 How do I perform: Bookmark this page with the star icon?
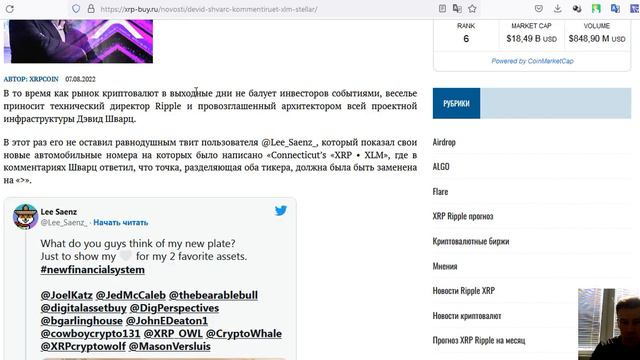pyautogui.click(x=472, y=9)
